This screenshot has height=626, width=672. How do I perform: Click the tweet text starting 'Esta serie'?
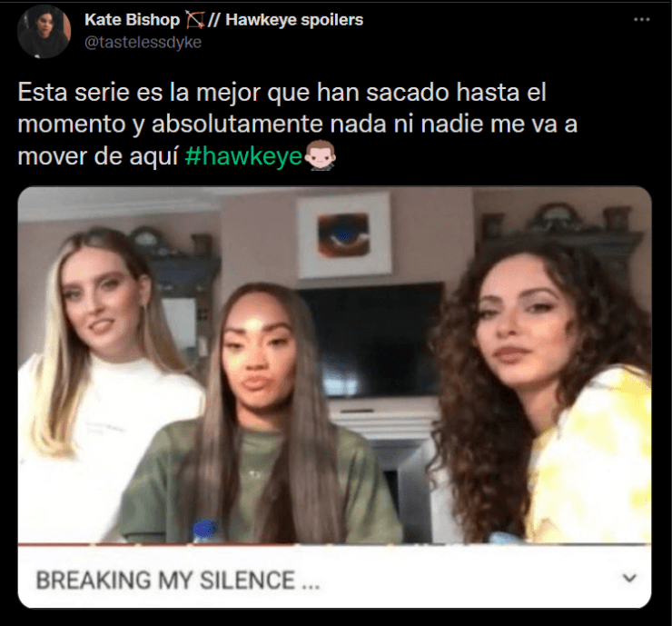(297, 124)
